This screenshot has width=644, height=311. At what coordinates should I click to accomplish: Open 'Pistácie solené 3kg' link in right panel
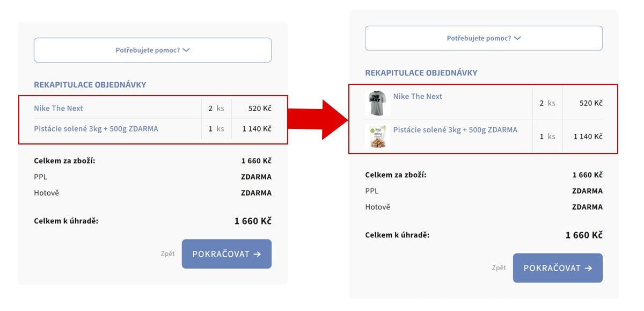click(455, 130)
